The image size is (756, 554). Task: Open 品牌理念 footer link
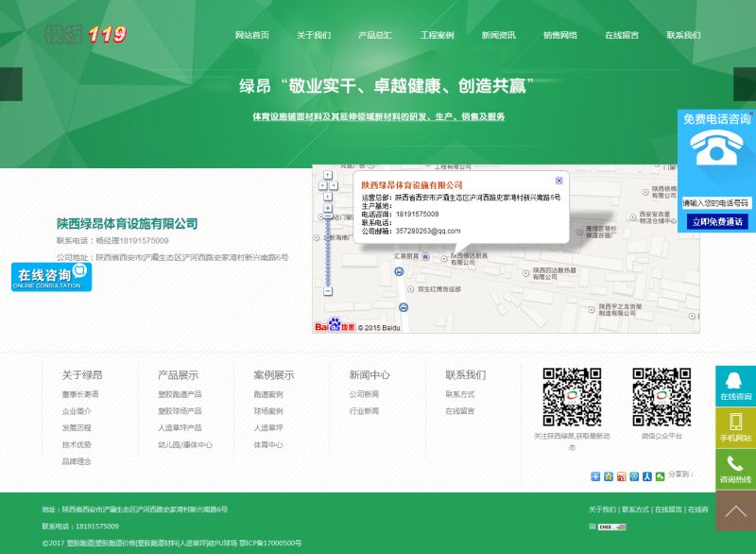pyautogui.click(x=77, y=461)
